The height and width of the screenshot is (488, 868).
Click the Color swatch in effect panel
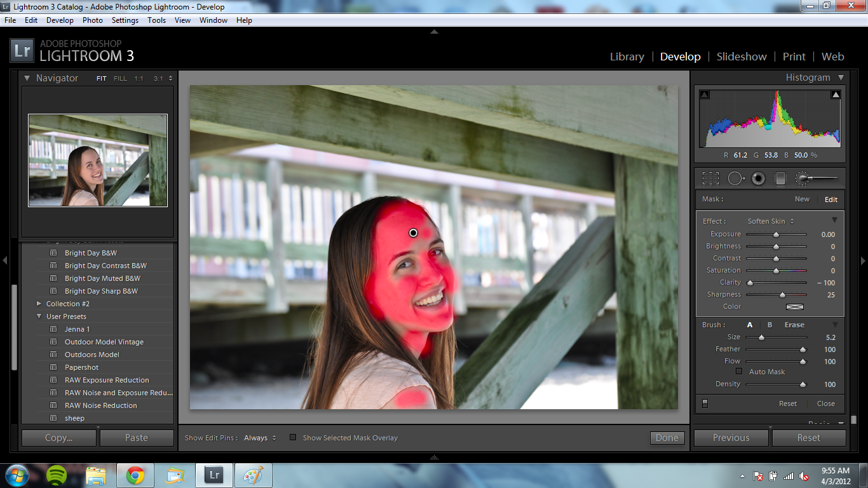click(x=795, y=307)
